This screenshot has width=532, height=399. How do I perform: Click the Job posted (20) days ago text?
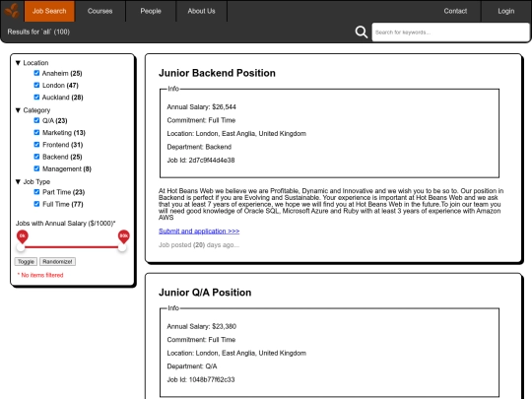[x=199, y=245]
